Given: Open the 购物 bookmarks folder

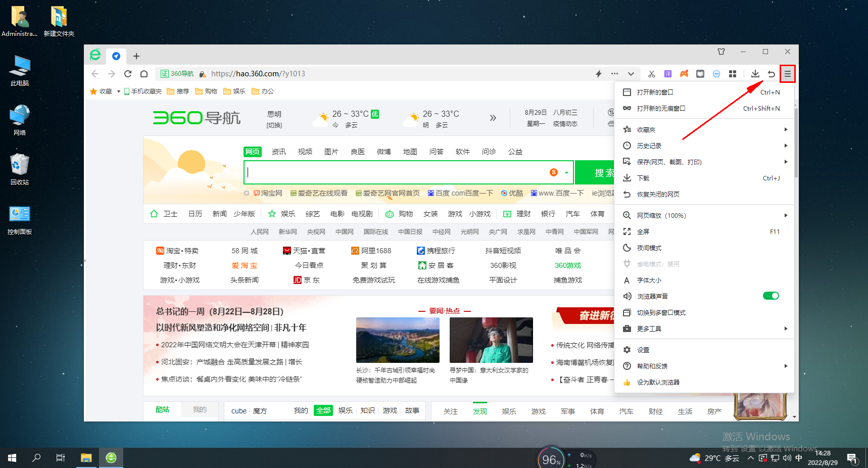Looking at the screenshot, I should tap(206, 91).
